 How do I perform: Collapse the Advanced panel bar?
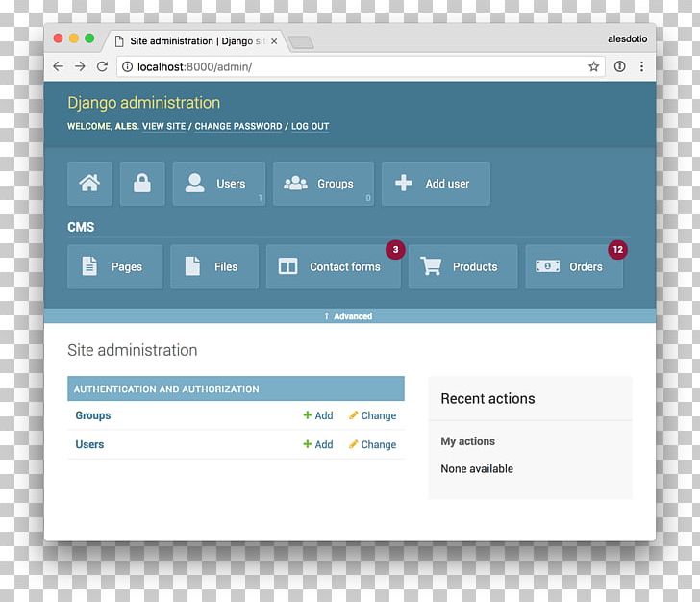tap(350, 316)
